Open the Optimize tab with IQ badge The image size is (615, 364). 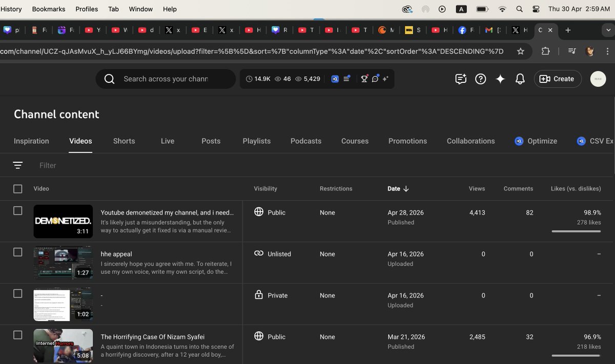point(536,141)
